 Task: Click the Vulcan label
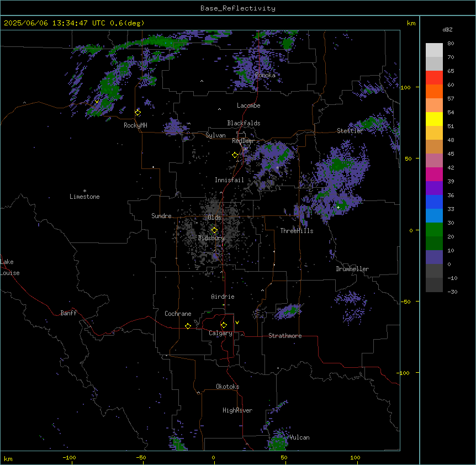point(299,437)
